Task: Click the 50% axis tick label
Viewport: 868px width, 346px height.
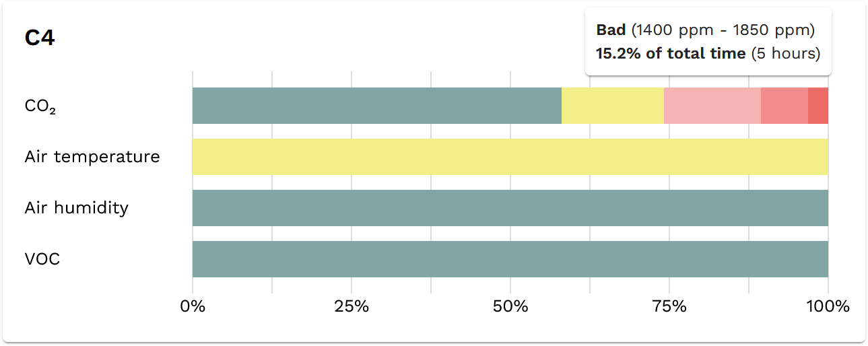Action: tap(510, 307)
